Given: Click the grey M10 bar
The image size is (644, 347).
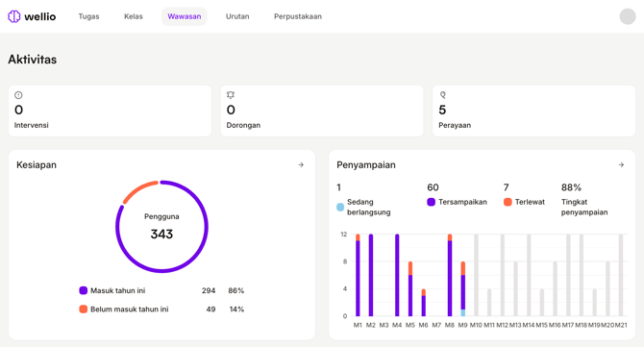Looking at the screenshot, I should click(476, 275).
